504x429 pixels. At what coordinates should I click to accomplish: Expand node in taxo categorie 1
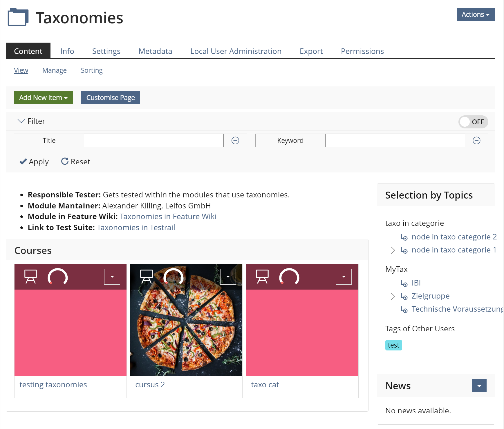click(x=393, y=250)
